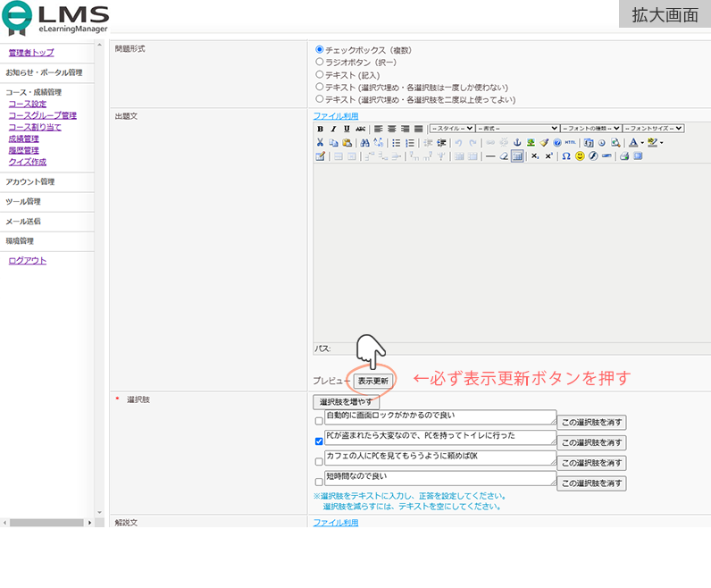Apply strikethrough (ABC) formatting
The image size is (711, 588).
click(361, 129)
